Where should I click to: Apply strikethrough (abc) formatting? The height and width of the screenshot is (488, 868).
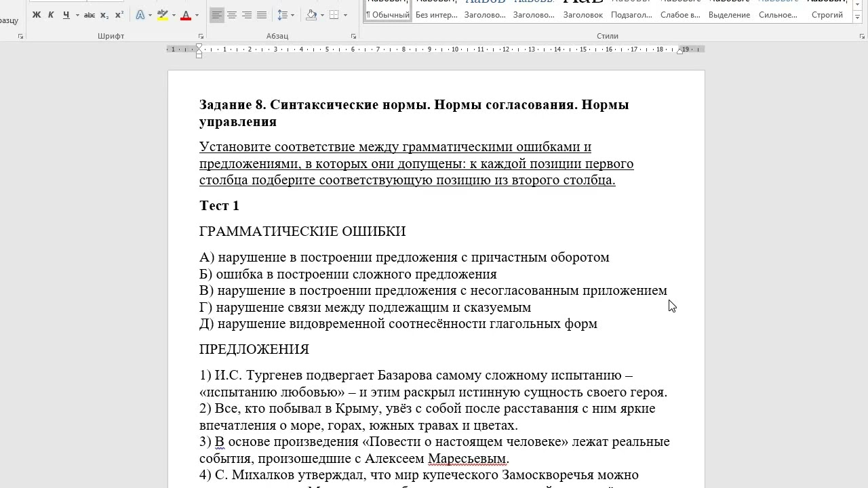tap(90, 15)
